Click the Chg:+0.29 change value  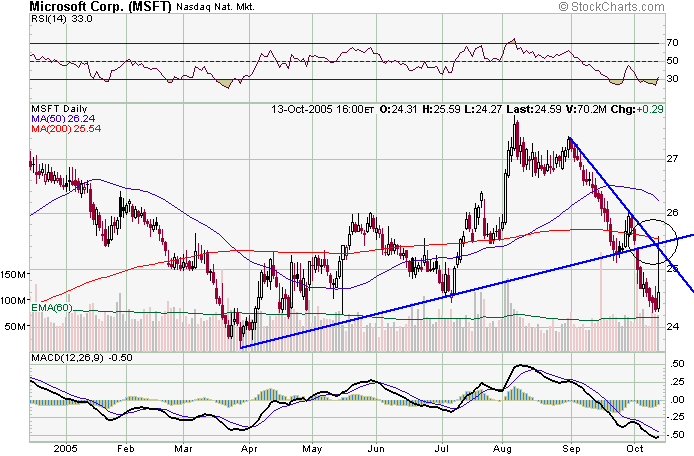pyautogui.click(x=637, y=109)
